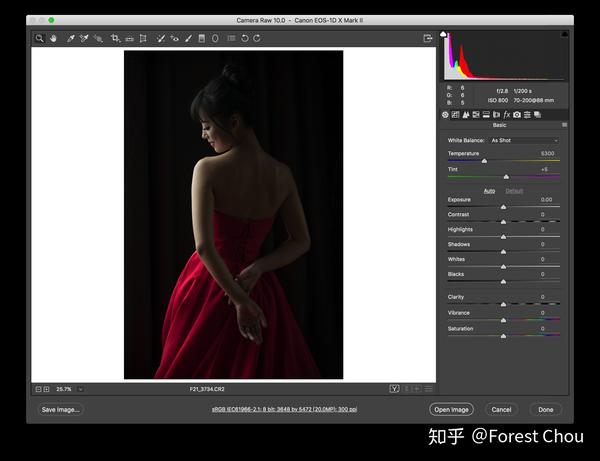
Task: Click the Vibrance slider handle
Action: coord(504,320)
